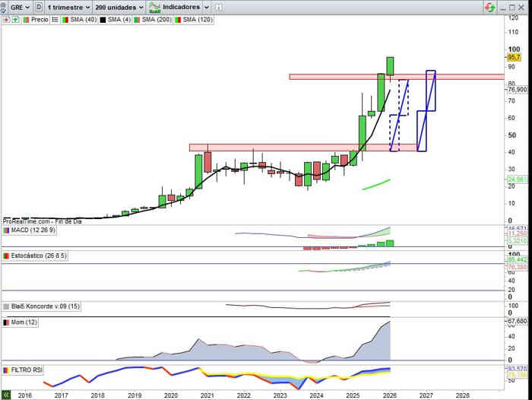This screenshot has height=400, width=532.
Task: Open the MACD (12 26 9) indicator label
Action: coord(30,230)
